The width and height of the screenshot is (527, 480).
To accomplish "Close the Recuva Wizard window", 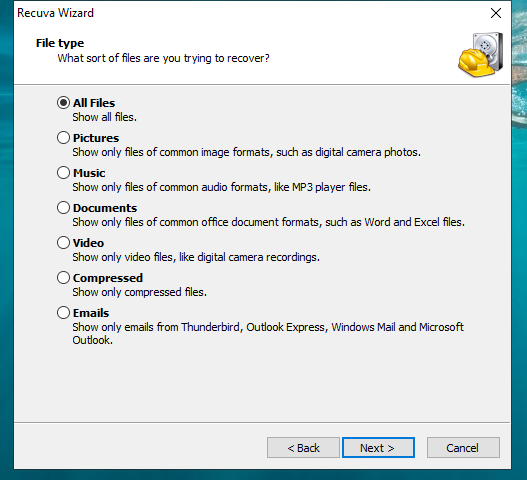I will pos(496,13).
